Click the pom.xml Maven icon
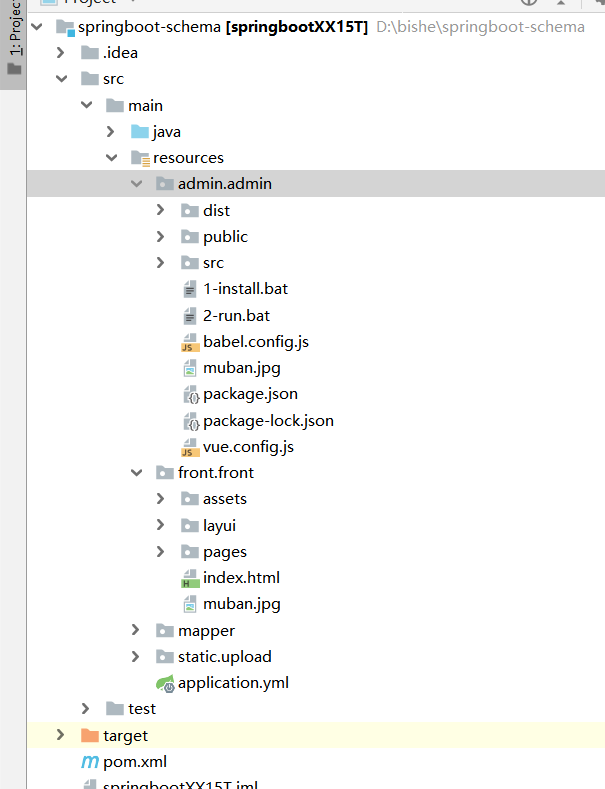 (x=89, y=762)
